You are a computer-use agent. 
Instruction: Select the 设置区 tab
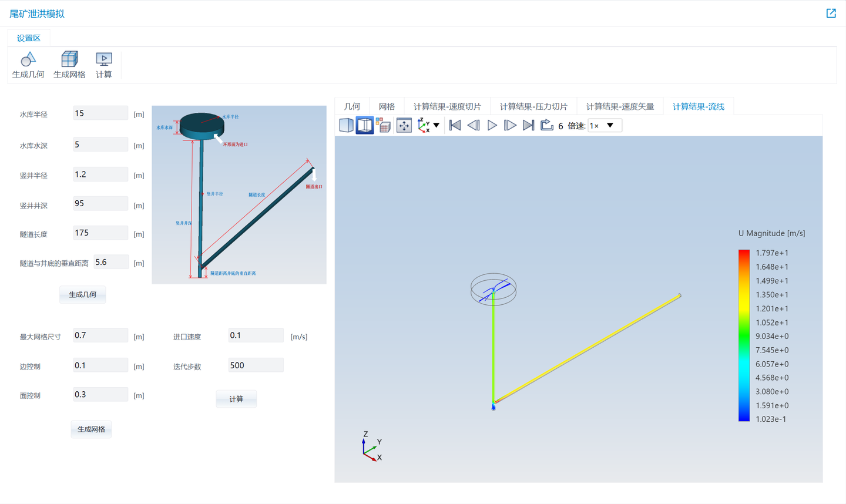pyautogui.click(x=29, y=38)
